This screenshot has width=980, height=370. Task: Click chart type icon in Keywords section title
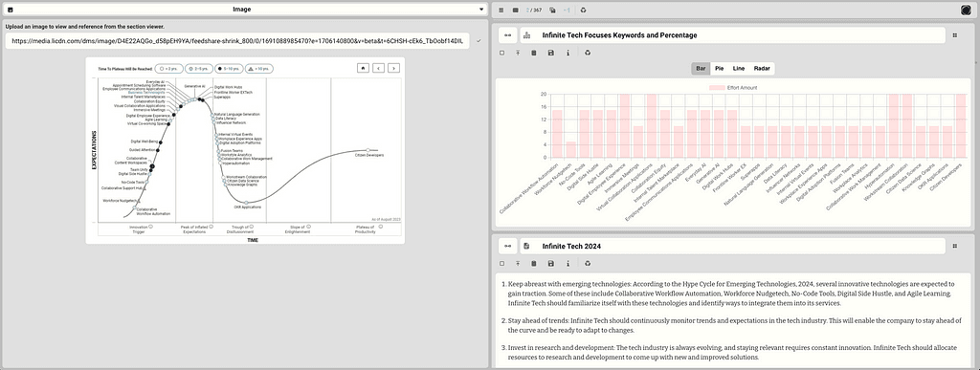point(527,35)
